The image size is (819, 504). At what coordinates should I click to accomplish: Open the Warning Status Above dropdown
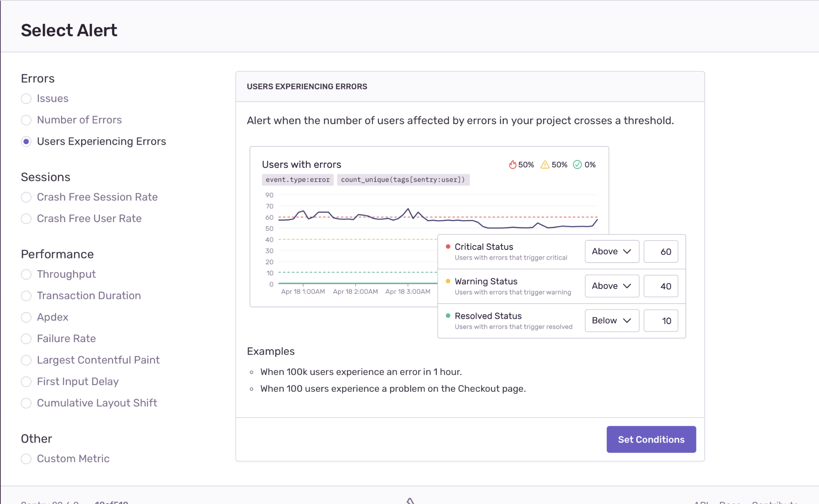coord(611,286)
